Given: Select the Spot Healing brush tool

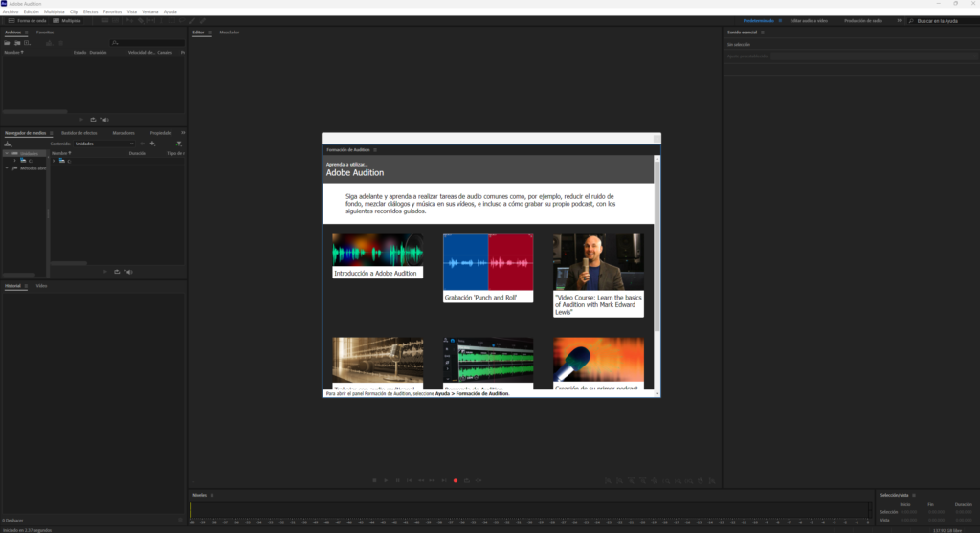Looking at the screenshot, I should pos(203,21).
